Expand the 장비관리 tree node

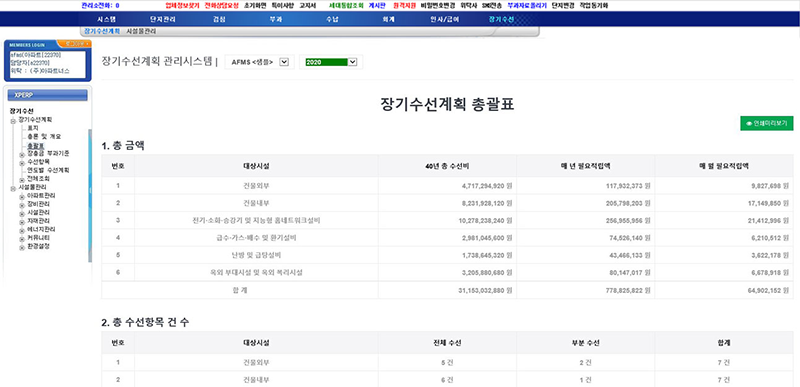(22, 205)
